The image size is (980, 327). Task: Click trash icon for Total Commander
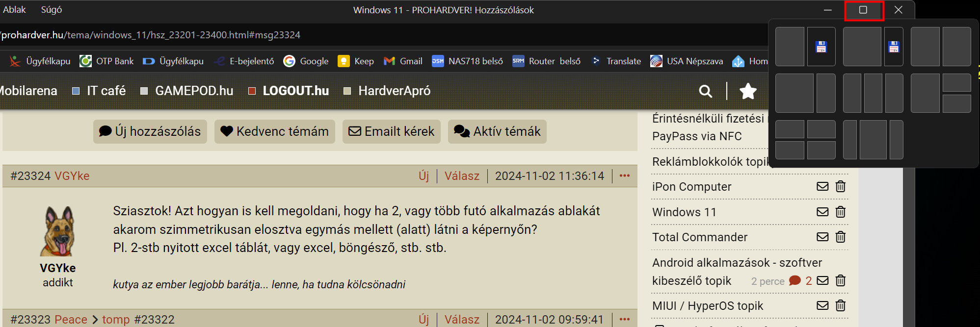pyautogui.click(x=841, y=237)
